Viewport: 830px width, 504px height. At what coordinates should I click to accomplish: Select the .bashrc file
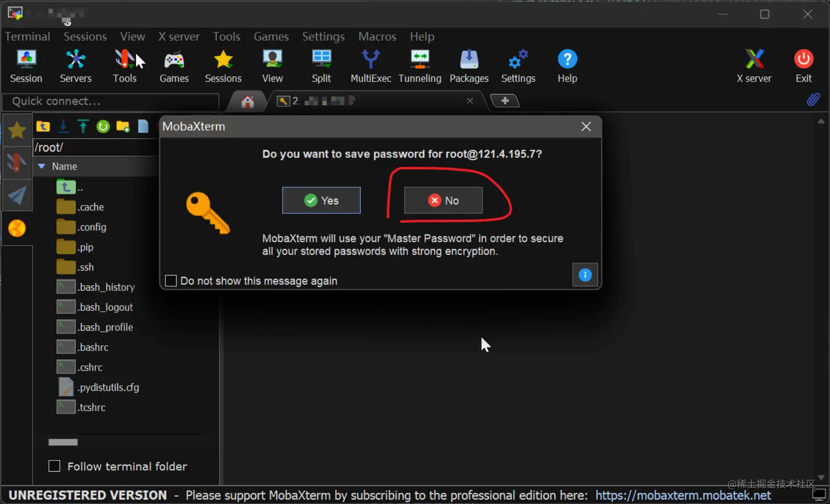pyautogui.click(x=83, y=347)
